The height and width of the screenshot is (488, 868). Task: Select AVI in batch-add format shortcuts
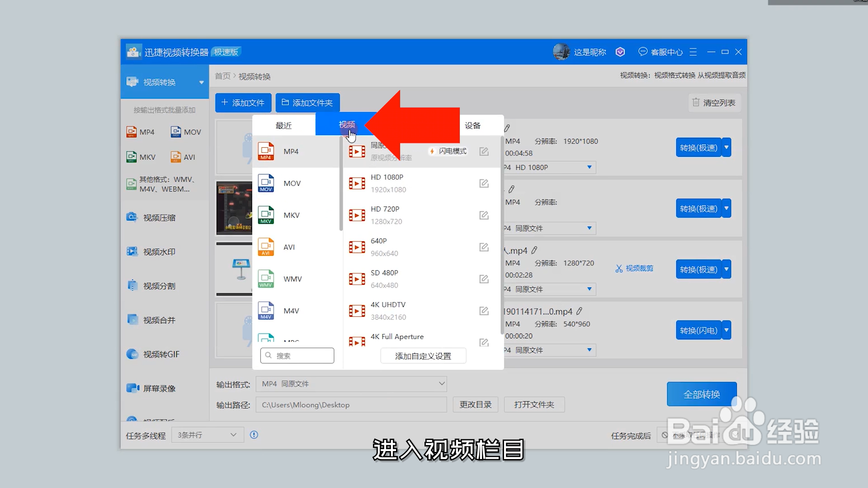(x=183, y=157)
